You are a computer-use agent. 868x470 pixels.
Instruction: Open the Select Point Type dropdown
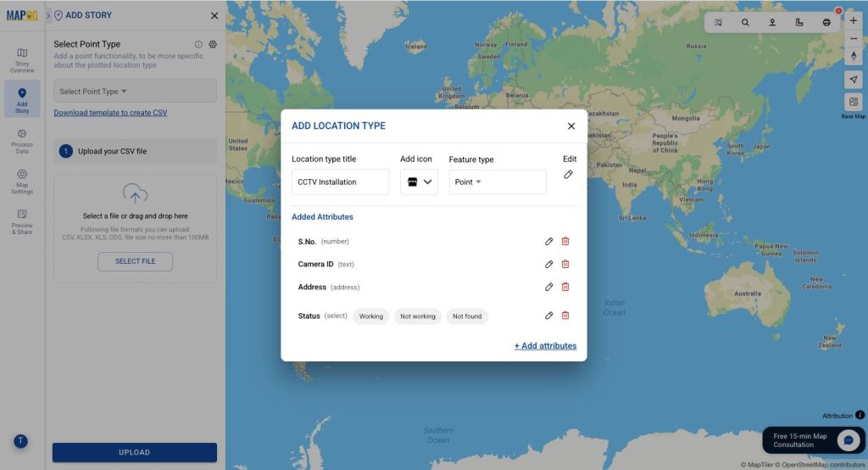[x=135, y=92]
